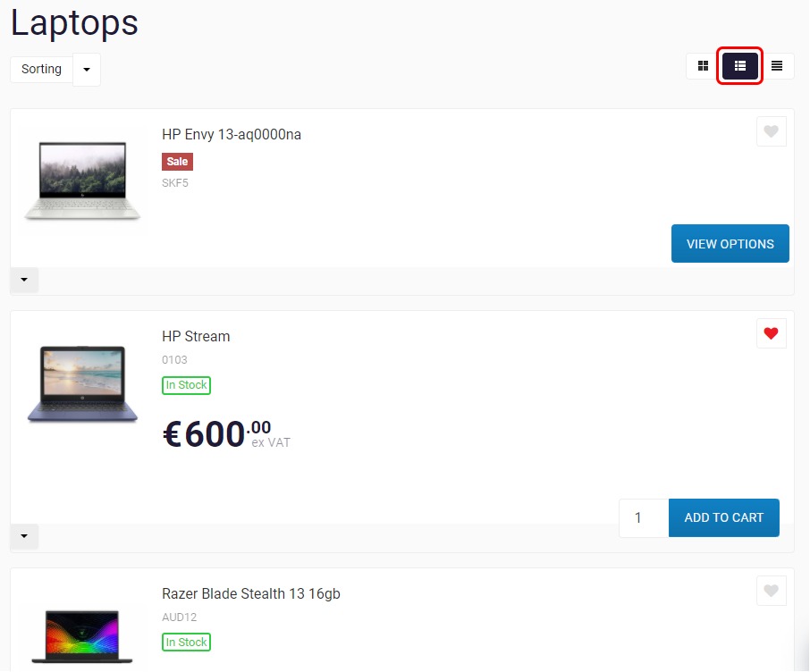The width and height of the screenshot is (810, 672).
Task: Click the HP Stream laptop thumbnail
Action: [82, 384]
